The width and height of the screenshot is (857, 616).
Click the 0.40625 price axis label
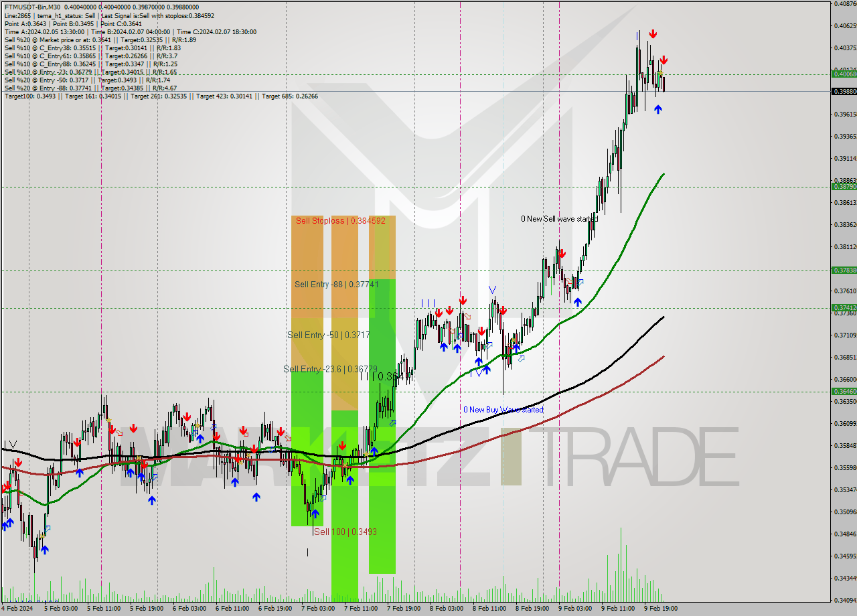tap(845, 26)
